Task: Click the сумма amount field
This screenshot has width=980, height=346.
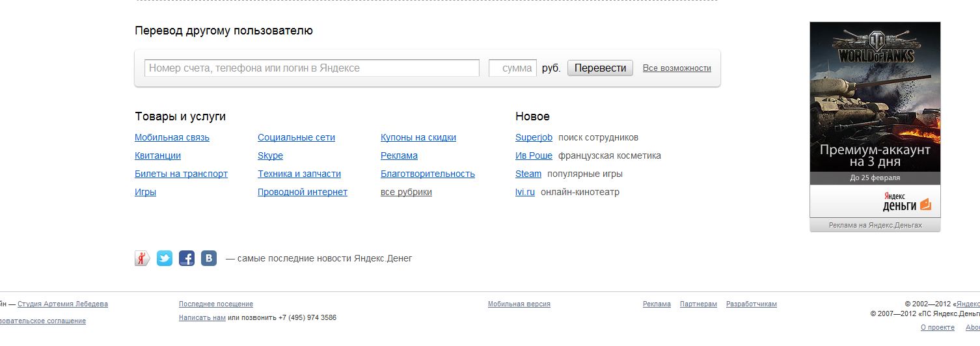Action: pos(513,68)
